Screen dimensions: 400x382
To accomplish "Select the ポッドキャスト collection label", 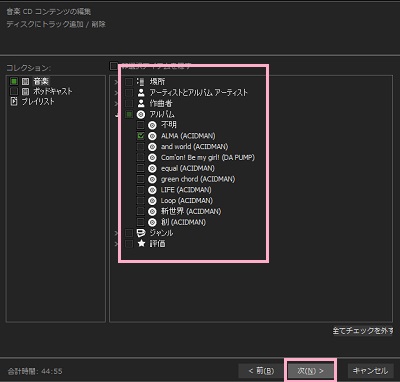I will [x=53, y=91].
